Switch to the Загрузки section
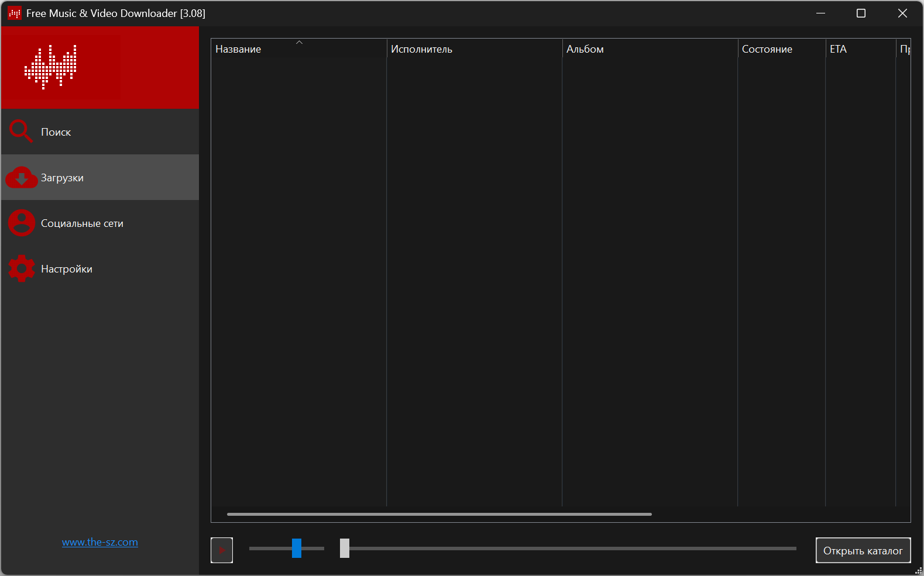924x576 pixels. pos(62,178)
